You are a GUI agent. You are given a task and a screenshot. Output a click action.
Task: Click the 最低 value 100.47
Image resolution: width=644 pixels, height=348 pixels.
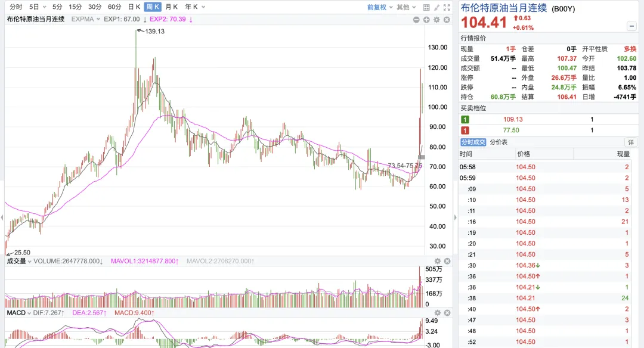pyautogui.click(x=567, y=68)
